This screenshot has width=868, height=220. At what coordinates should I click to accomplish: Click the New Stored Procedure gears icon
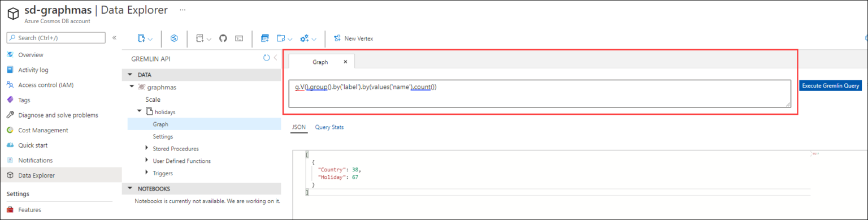pyautogui.click(x=304, y=38)
